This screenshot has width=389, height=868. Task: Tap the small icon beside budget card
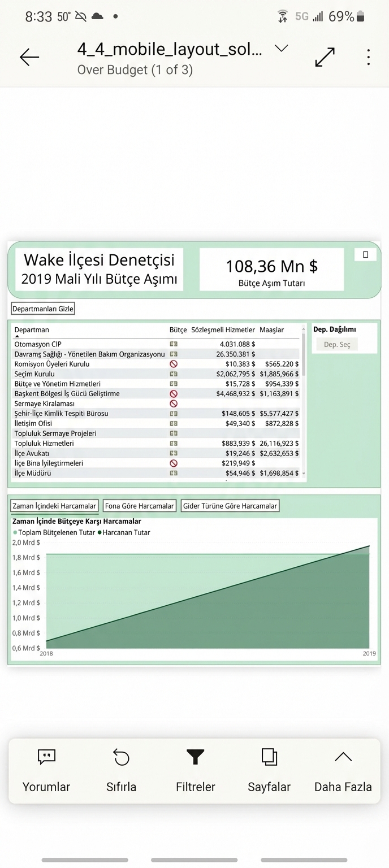[365, 255]
